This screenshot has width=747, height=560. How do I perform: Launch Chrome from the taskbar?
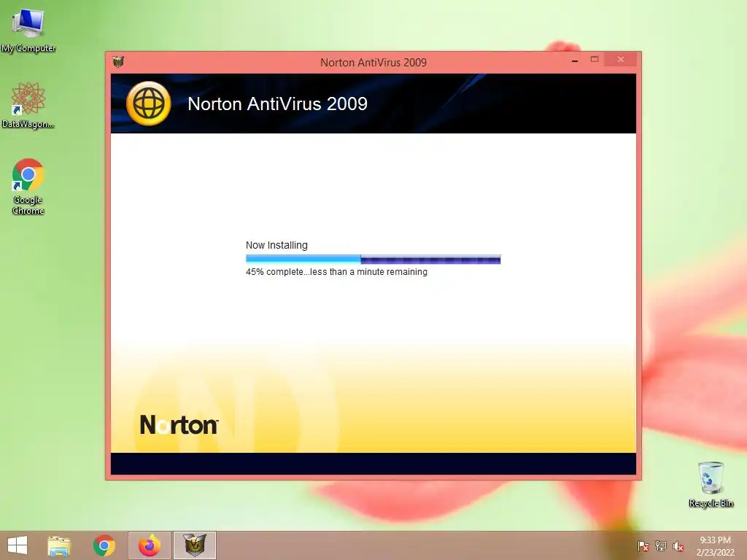pyautogui.click(x=104, y=545)
